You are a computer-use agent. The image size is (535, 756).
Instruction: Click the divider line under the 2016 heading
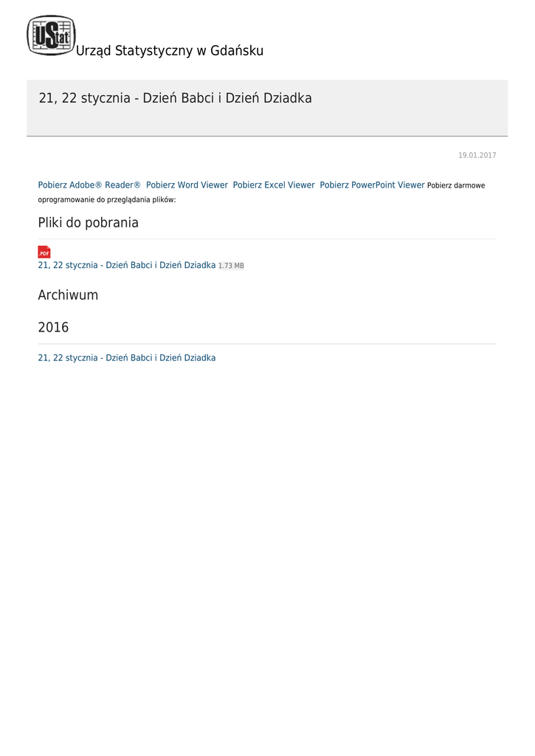click(x=267, y=344)
